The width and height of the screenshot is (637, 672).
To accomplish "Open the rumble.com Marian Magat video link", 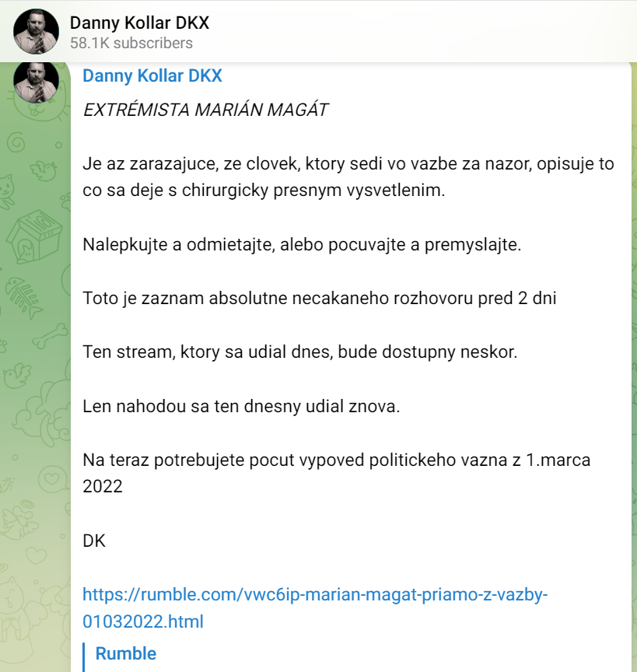I will click(315, 607).
